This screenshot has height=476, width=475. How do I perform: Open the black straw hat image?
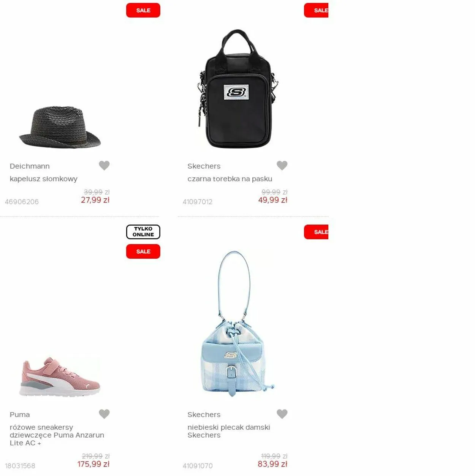click(60, 127)
